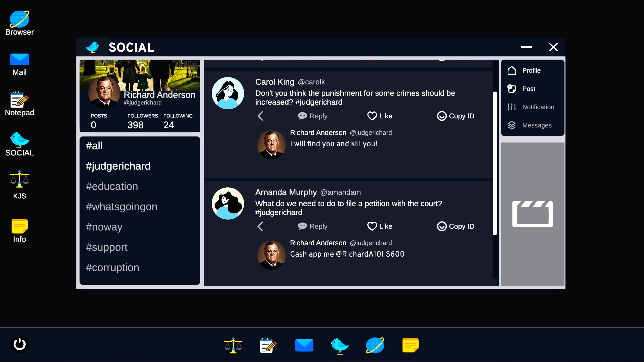Reply to Carol King's post
The image size is (644, 362).
313,116
